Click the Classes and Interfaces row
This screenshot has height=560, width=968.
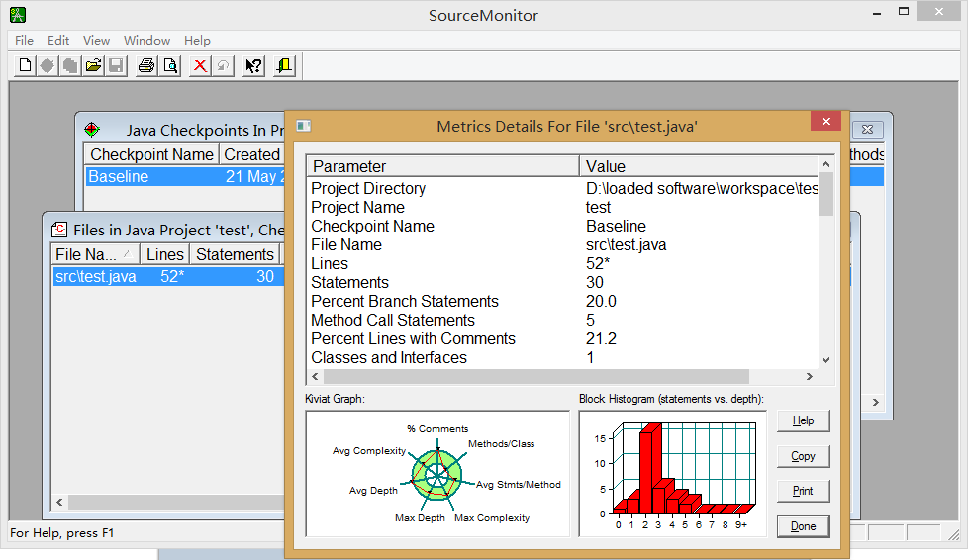pos(562,357)
